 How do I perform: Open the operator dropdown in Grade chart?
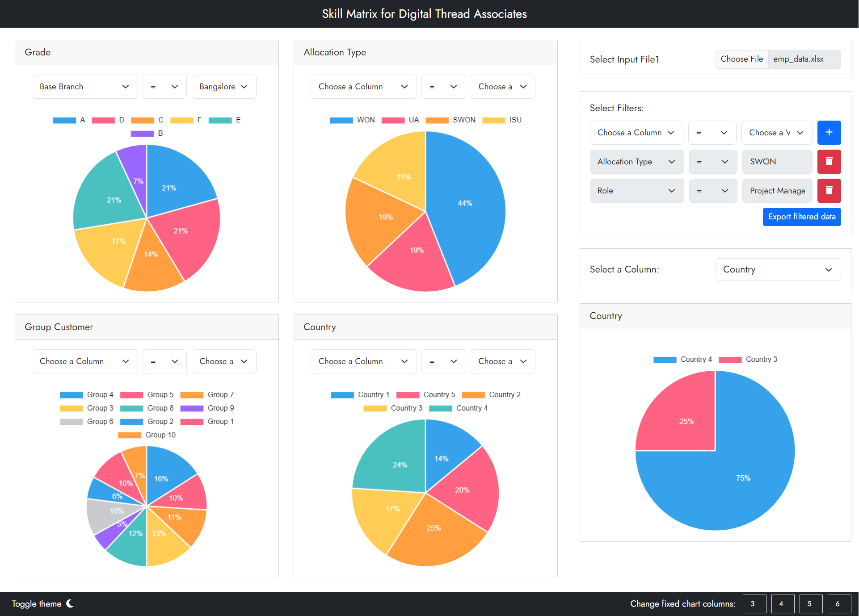click(164, 87)
